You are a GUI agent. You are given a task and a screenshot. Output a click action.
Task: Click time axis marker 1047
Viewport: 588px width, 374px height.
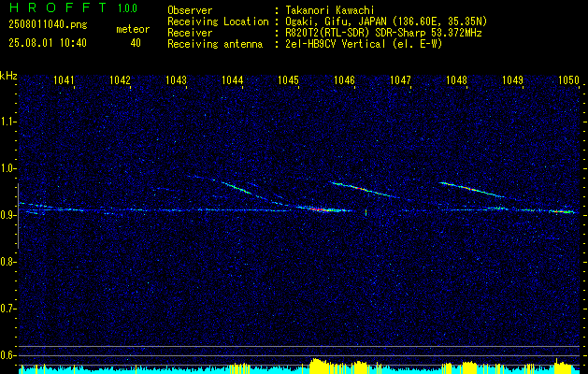(400, 80)
